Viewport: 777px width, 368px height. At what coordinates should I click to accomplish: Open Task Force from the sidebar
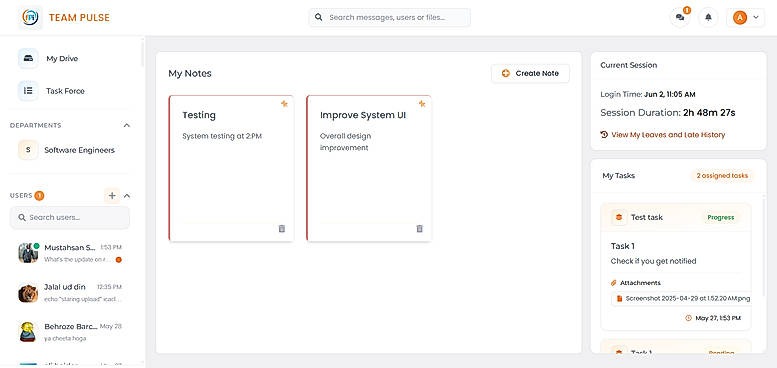65,91
